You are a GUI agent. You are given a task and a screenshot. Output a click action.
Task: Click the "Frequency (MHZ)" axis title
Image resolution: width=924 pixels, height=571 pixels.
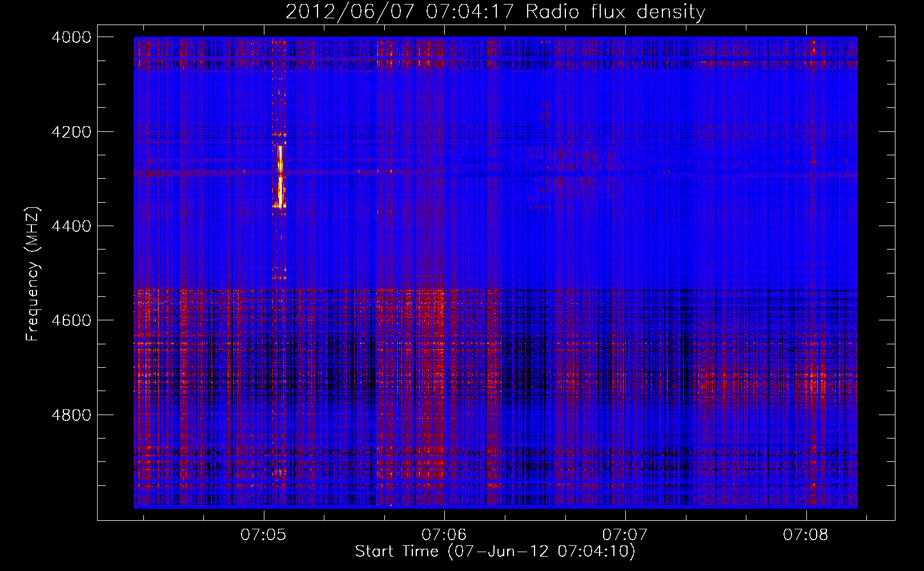click(x=33, y=274)
